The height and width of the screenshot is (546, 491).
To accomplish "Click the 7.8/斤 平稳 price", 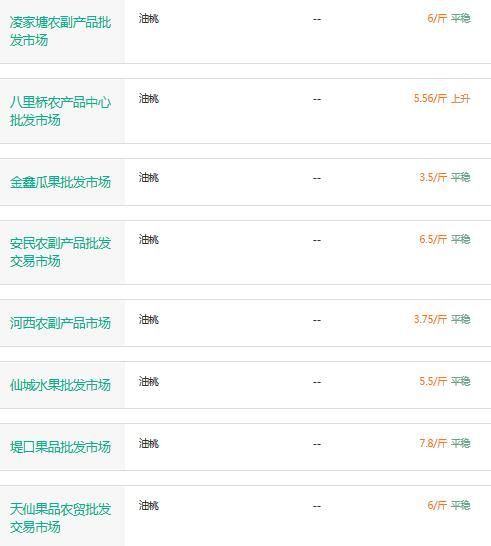I will pyautogui.click(x=445, y=443).
